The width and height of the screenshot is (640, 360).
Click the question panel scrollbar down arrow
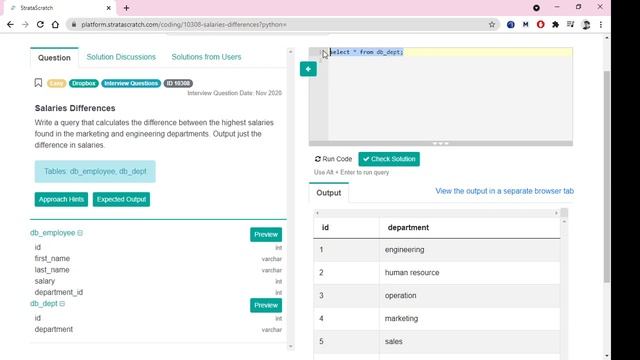click(x=291, y=347)
